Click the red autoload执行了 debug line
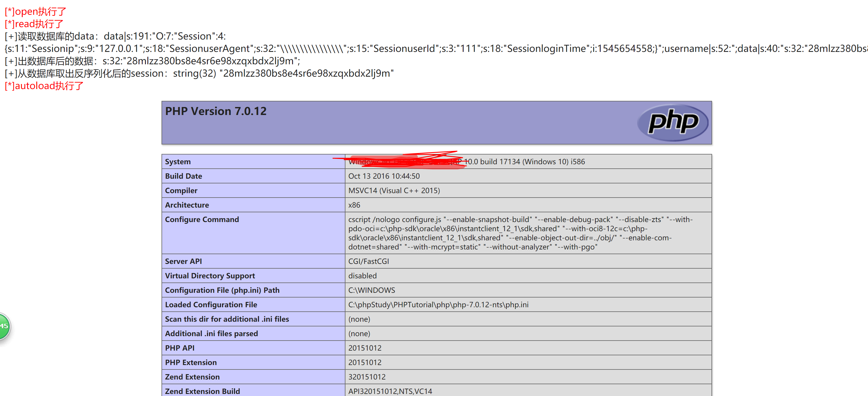 click(x=44, y=86)
